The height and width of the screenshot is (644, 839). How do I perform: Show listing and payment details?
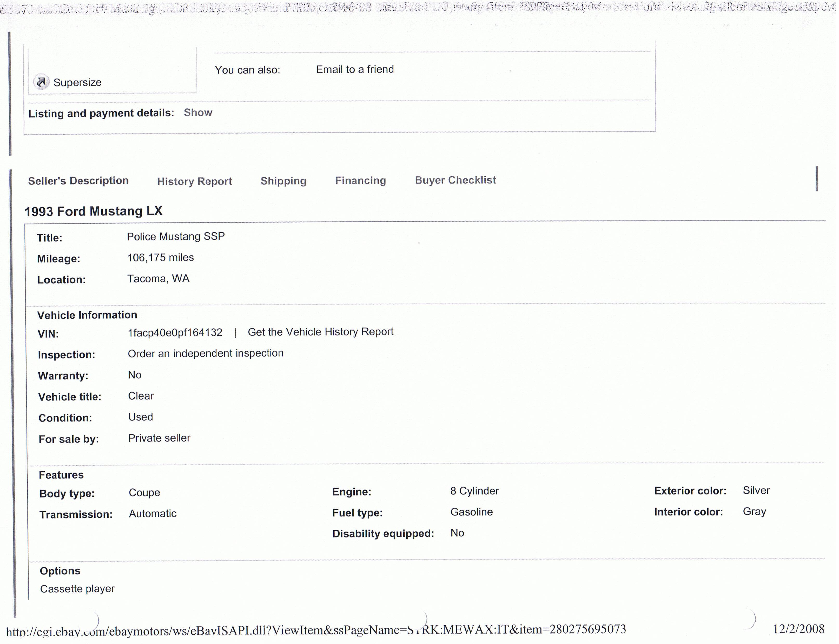pyautogui.click(x=198, y=112)
